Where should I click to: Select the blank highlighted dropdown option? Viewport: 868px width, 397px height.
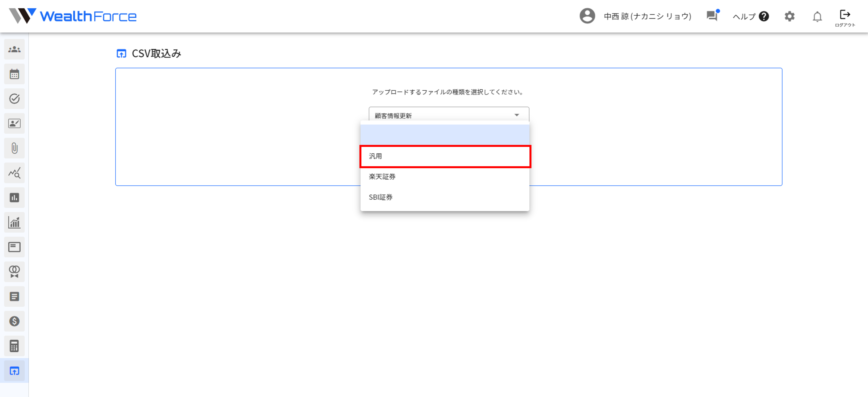pyautogui.click(x=445, y=135)
